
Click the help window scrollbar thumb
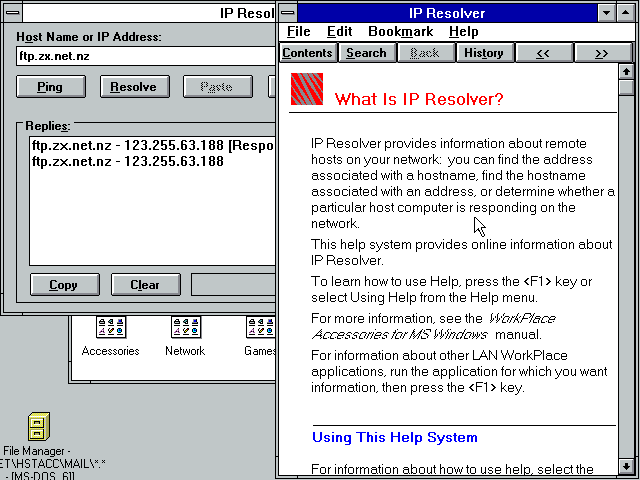(626, 88)
